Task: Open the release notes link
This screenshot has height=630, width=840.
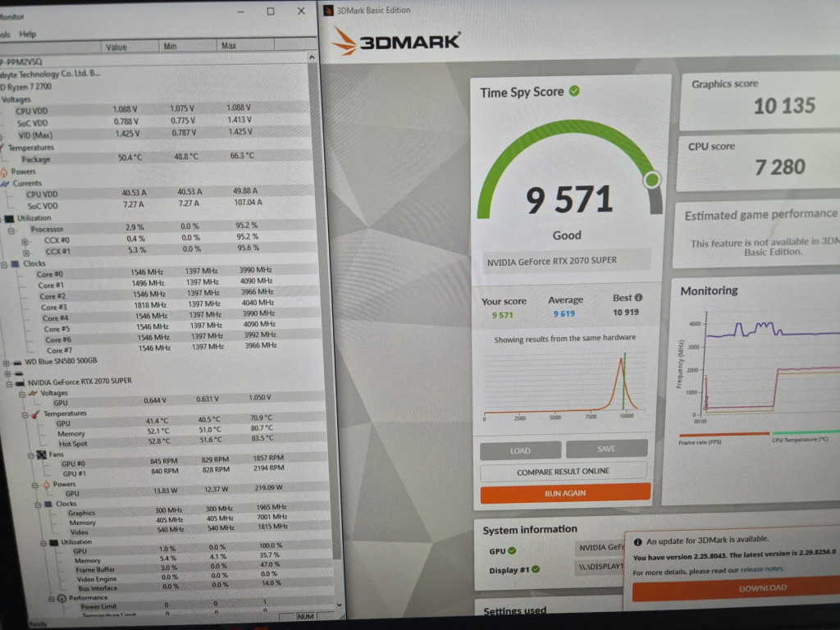Action: point(761,569)
